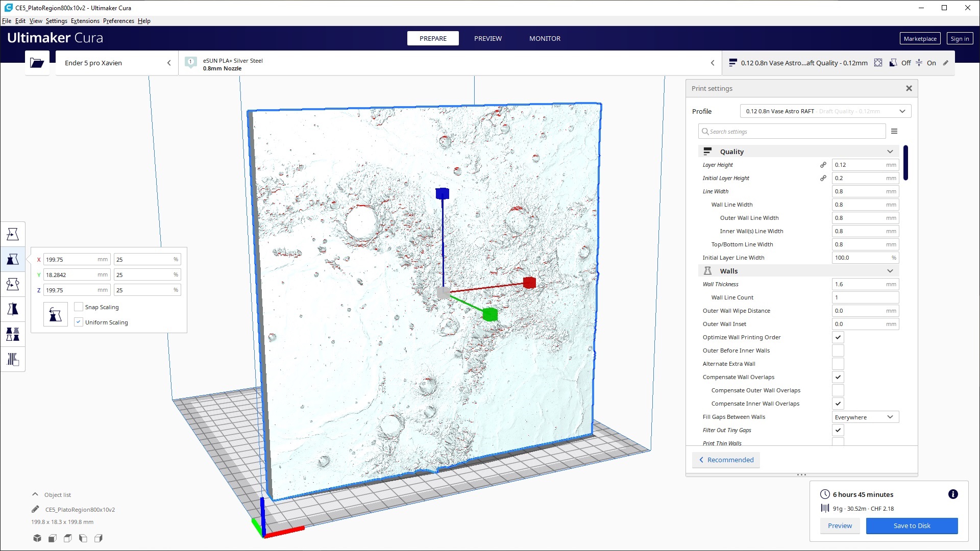The image size is (980, 551).
Task: Open the print settings profile bar
Action: tap(838, 63)
